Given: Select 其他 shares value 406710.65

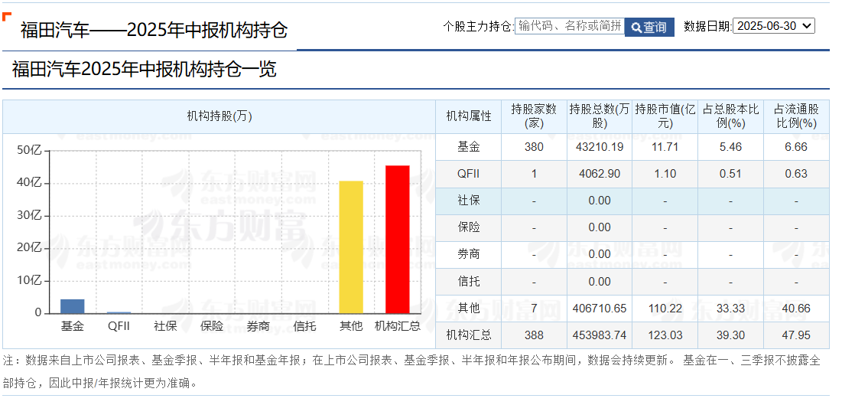Looking at the screenshot, I should click(x=600, y=308).
